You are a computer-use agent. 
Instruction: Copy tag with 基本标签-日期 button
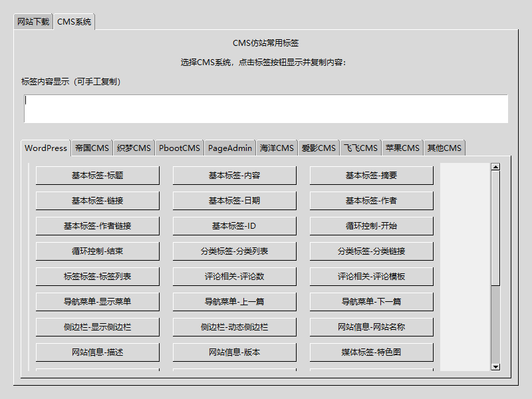click(x=234, y=201)
